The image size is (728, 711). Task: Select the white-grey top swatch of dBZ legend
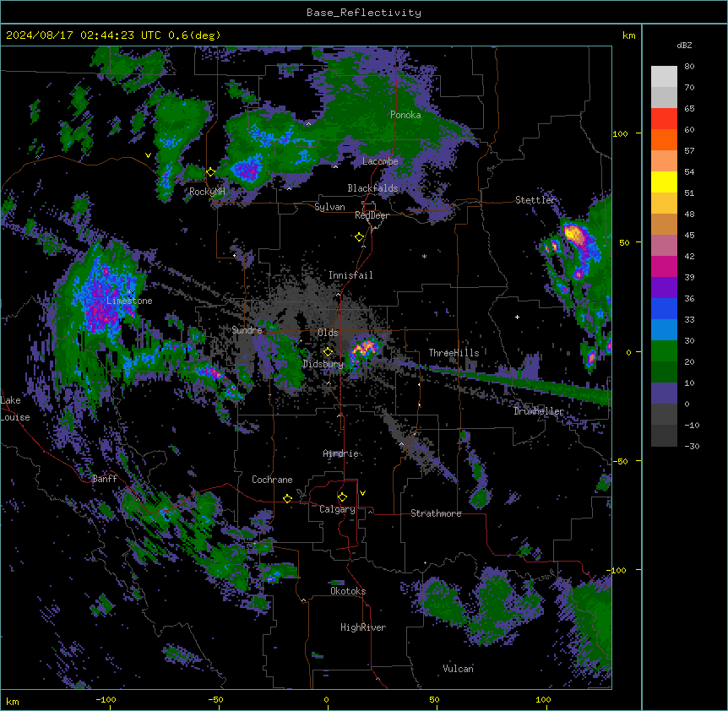pos(664,77)
